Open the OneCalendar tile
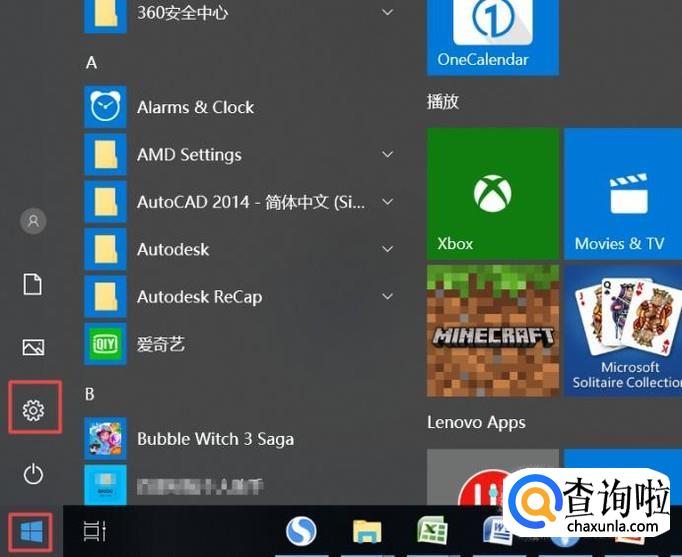Image resolution: width=682 pixels, height=557 pixels. 493,37
